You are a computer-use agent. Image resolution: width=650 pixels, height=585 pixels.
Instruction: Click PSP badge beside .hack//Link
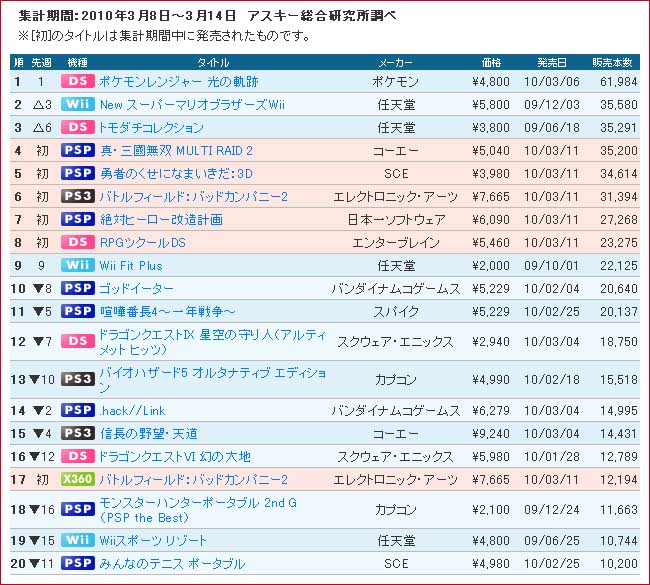pos(78,410)
